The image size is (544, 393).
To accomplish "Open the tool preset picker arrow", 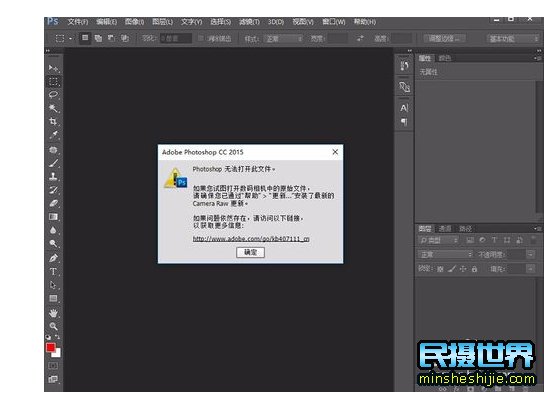I will tap(70, 39).
